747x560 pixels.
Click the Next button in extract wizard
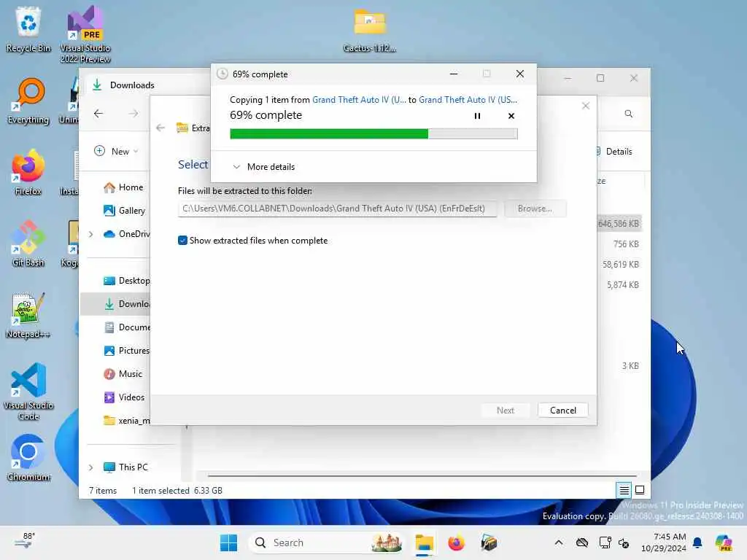[506, 411]
